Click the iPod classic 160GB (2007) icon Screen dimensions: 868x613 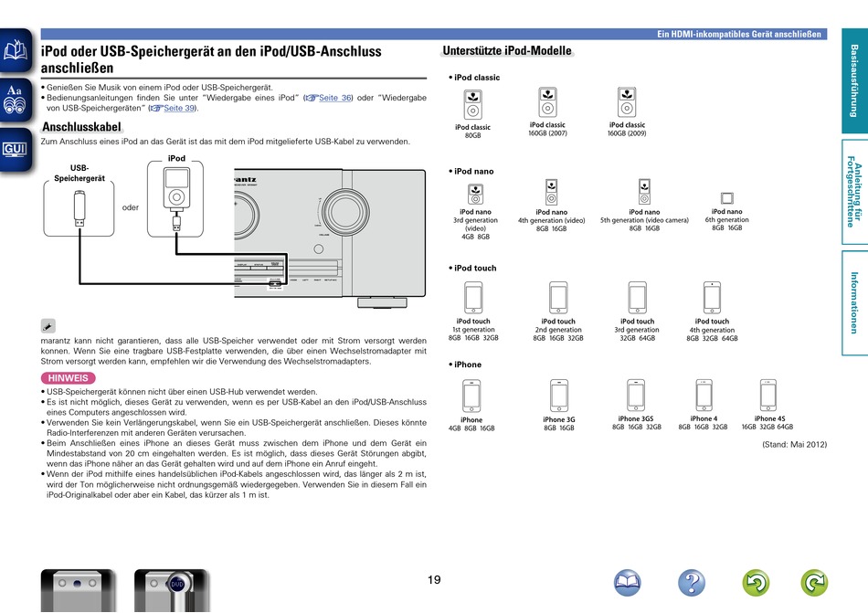tap(547, 102)
